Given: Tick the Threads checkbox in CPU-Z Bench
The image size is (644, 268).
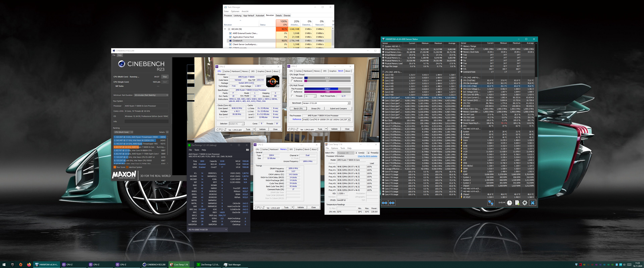Looking at the screenshot, I should pos(292,96).
